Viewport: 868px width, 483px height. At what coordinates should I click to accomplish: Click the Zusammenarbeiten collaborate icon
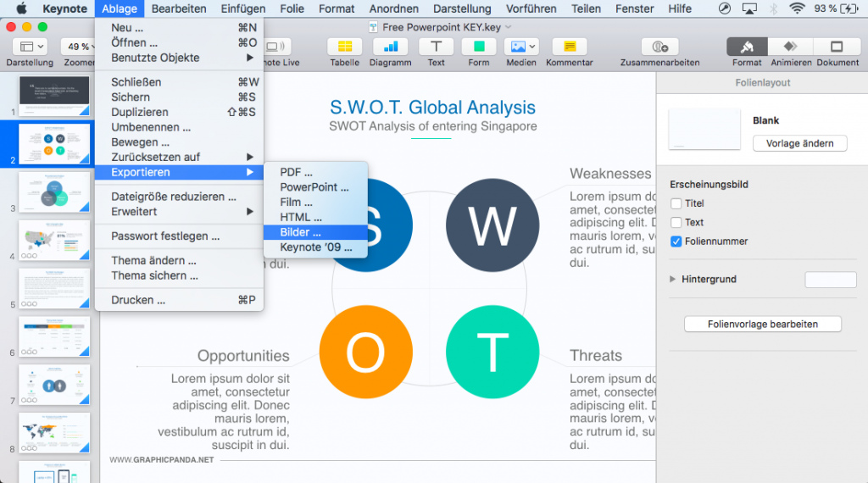coord(659,47)
